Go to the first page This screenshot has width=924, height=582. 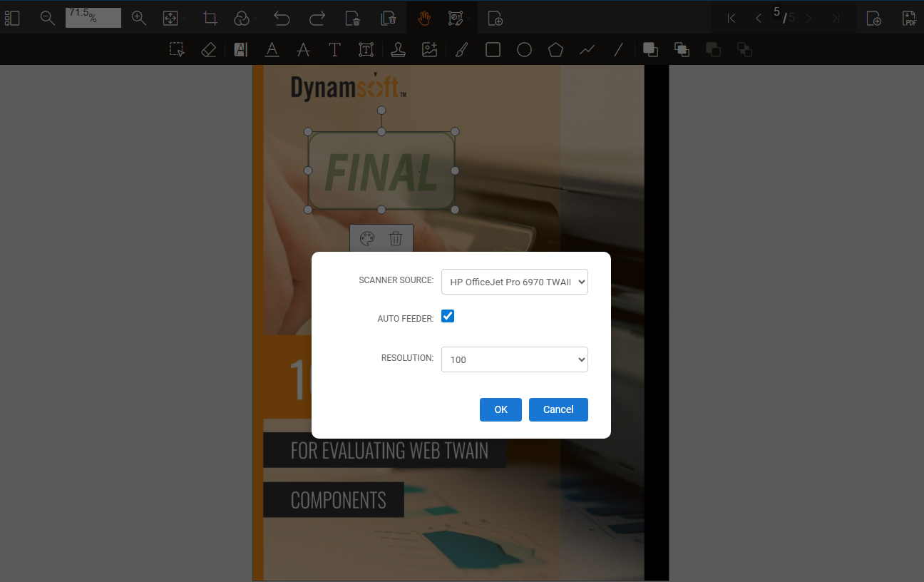[731, 19]
